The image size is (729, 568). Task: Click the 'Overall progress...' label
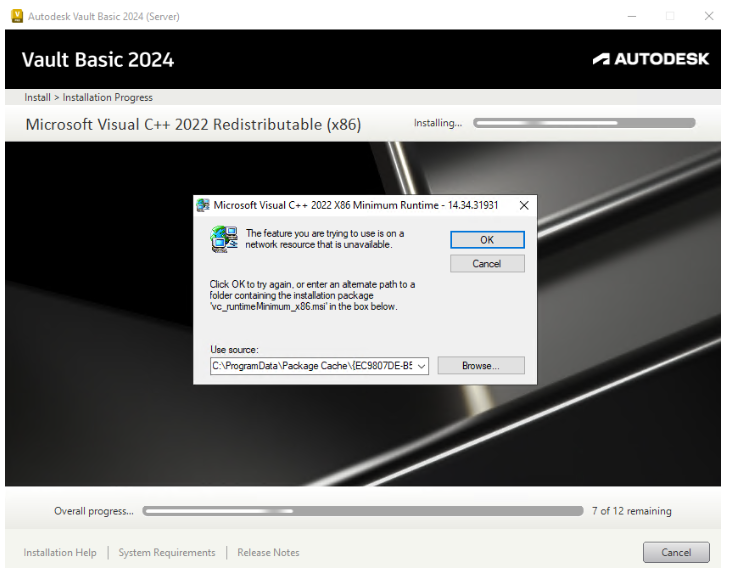coord(94,511)
